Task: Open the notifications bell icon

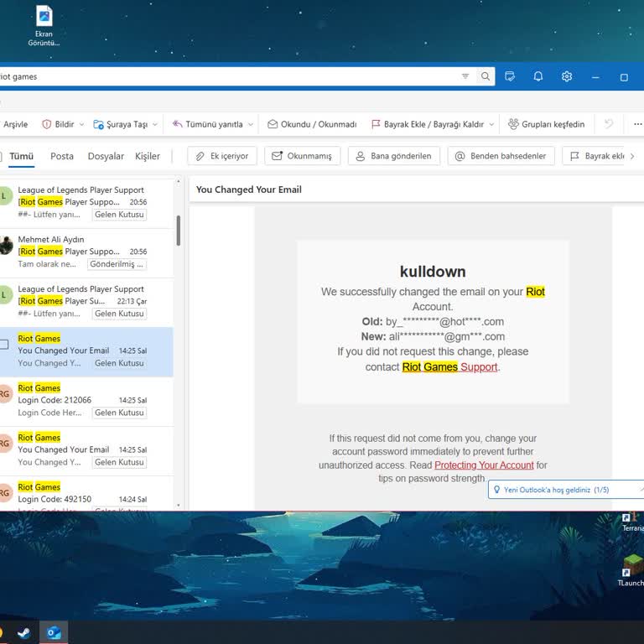Action: (538, 76)
